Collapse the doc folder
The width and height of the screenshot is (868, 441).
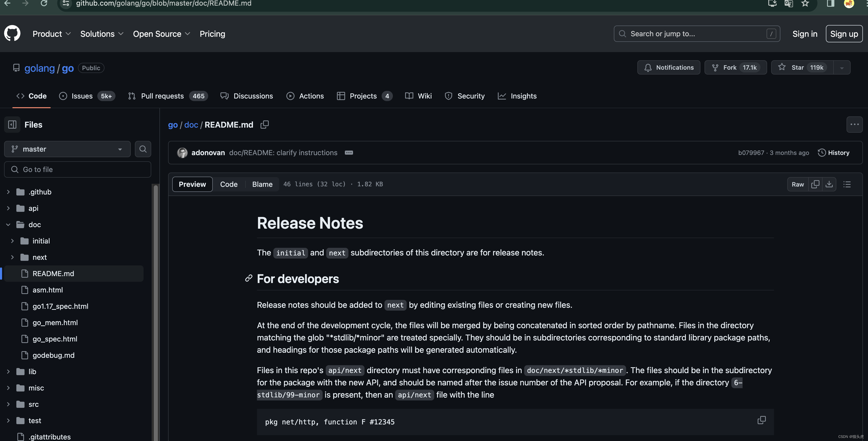(8, 225)
